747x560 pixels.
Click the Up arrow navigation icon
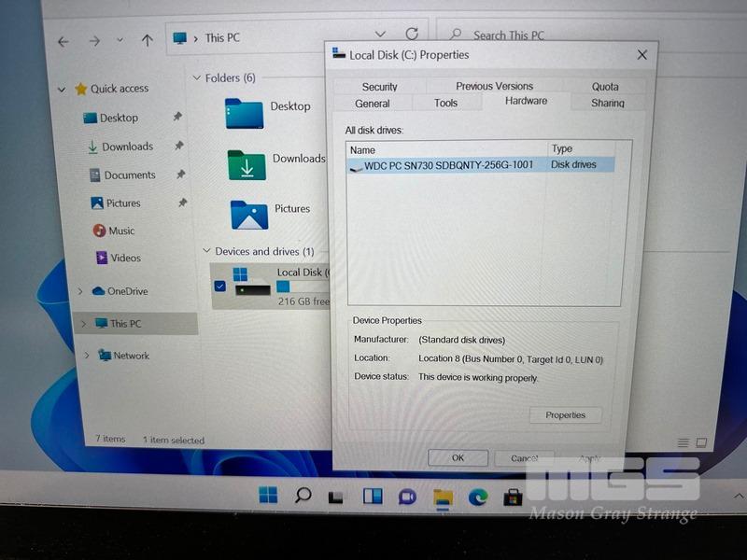[147, 40]
